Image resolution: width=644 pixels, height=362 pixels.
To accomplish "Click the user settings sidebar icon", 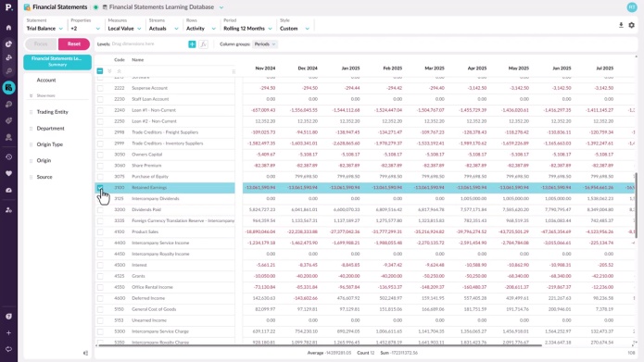I will 8,210.
